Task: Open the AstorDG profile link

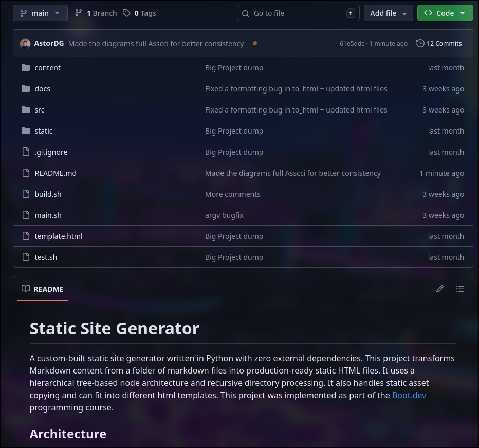Action: click(49, 43)
